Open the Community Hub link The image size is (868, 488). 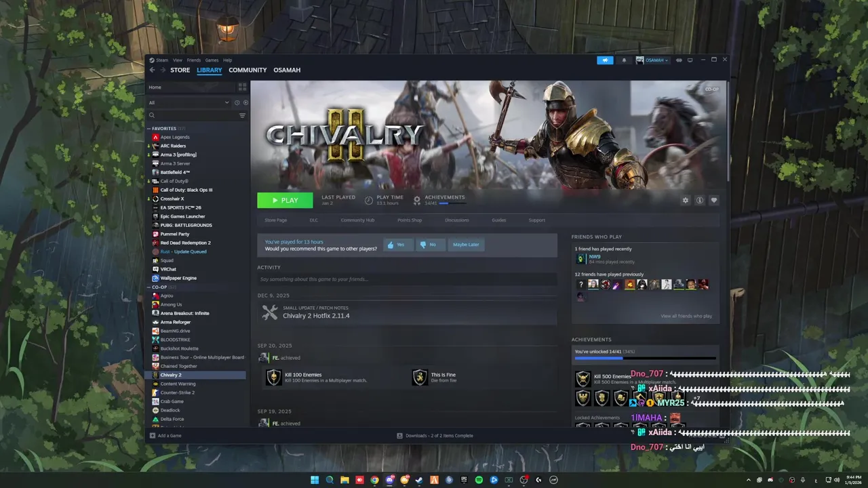(357, 220)
